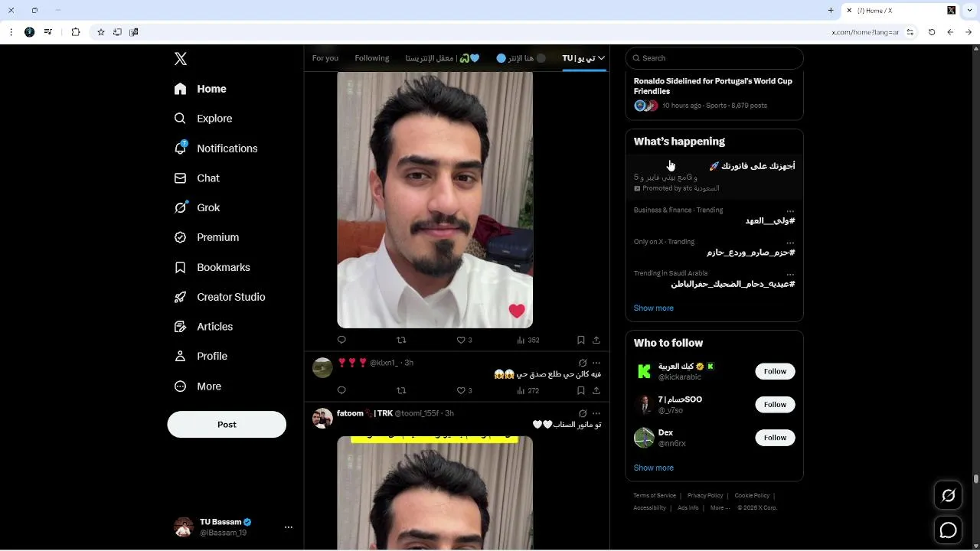
Task: Open Premium in sidebar
Action: pos(207,237)
